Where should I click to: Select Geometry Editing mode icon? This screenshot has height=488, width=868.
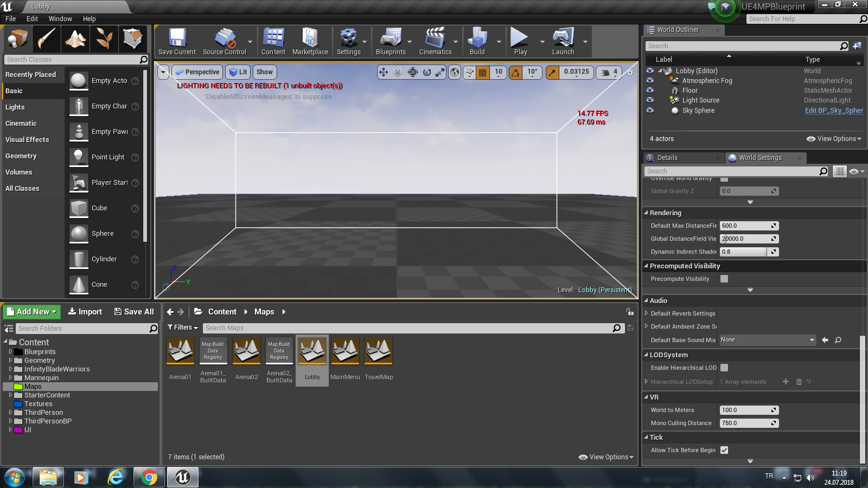pos(133,39)
